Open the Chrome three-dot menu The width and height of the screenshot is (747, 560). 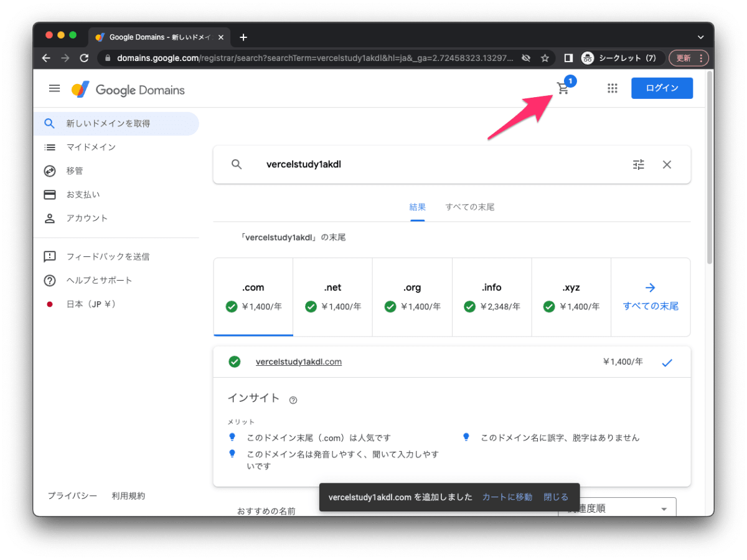click(x=702, y=58)
